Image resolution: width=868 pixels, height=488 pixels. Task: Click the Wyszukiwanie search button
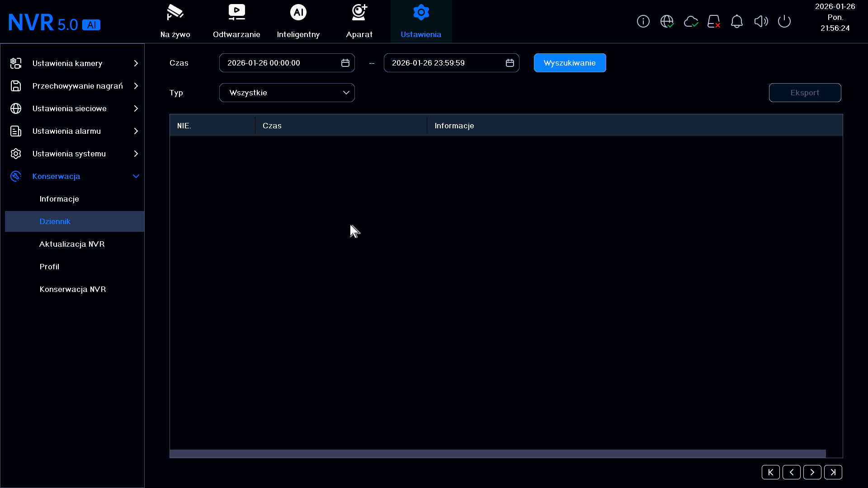[570, 63]
